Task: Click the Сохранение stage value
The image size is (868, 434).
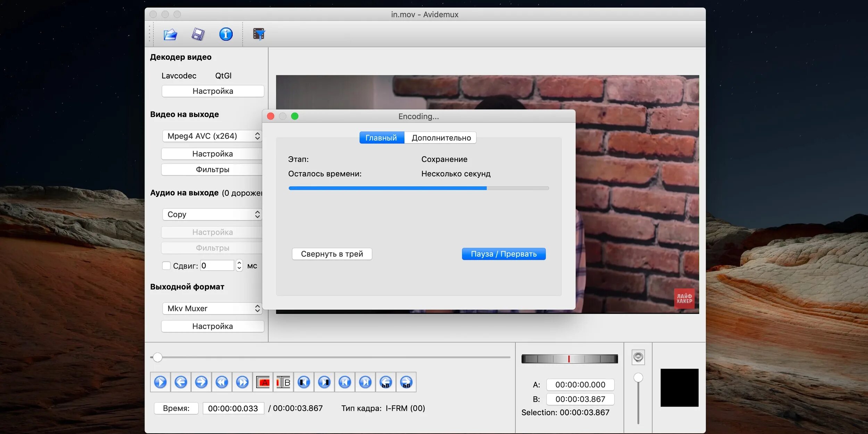Action: [444, 159]
